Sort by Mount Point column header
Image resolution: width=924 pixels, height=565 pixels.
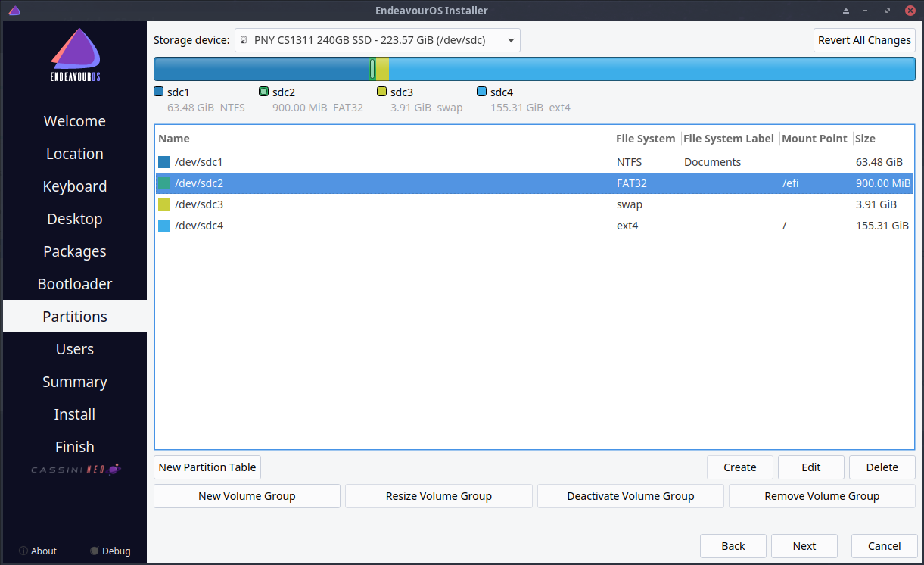pyautogui.click(x=815, y=139)
